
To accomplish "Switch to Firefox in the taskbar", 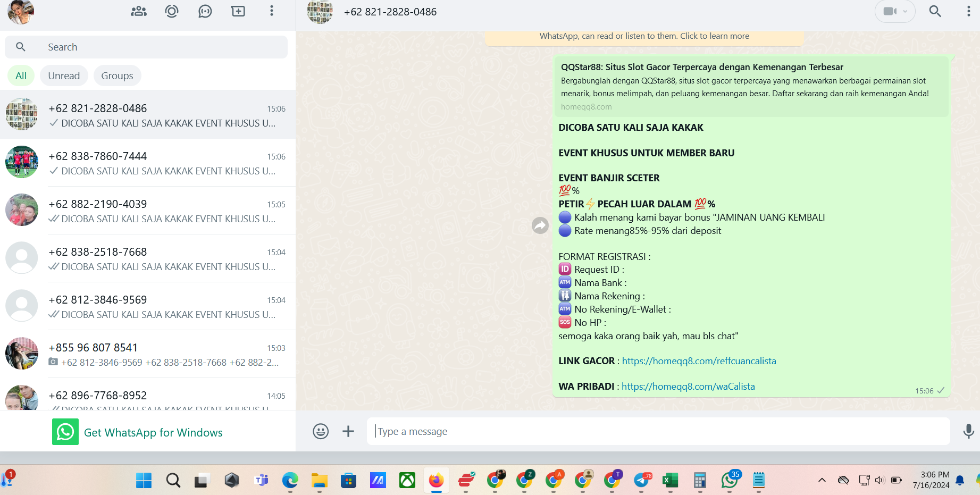I will 437,481.
